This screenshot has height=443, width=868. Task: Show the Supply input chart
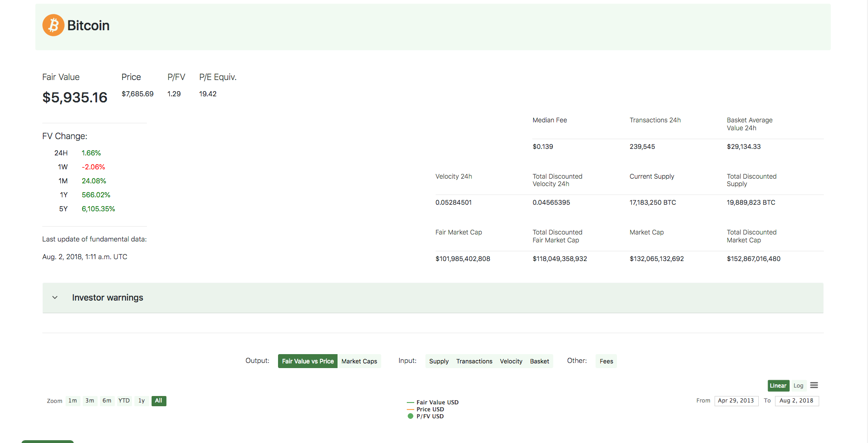tap(439, 361)
